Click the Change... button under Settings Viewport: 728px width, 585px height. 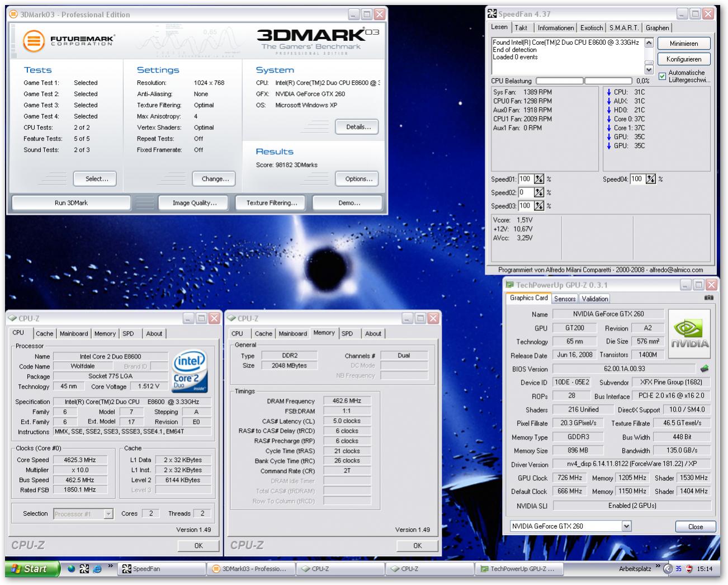[215, 179]
